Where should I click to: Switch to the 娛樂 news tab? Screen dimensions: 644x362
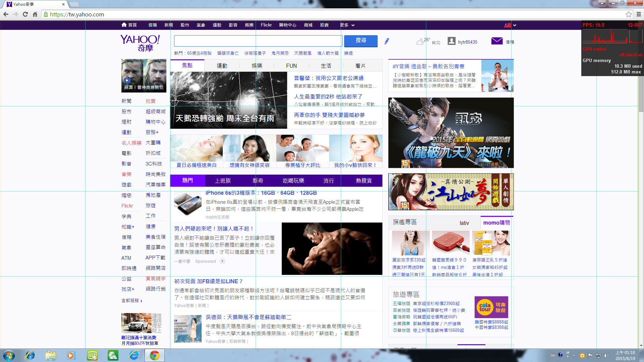pyautogui.click(x=257, y=66)
